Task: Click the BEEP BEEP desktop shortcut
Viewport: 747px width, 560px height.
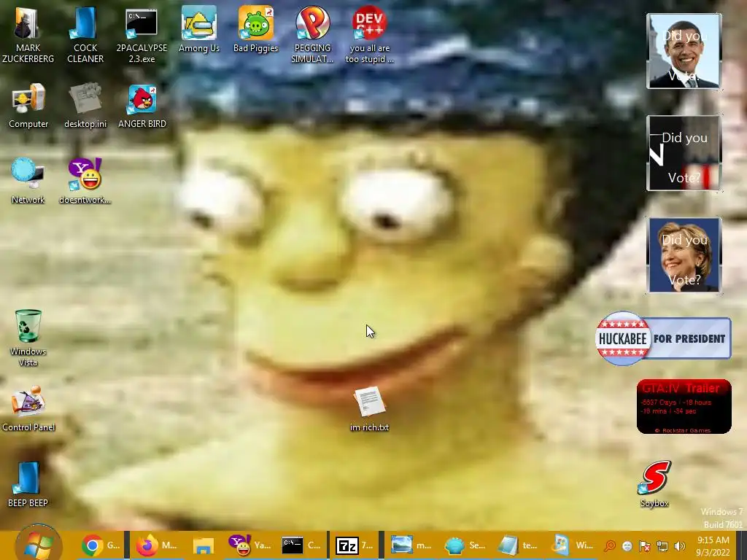Action: pyautogui.click(x=28, y=484)
